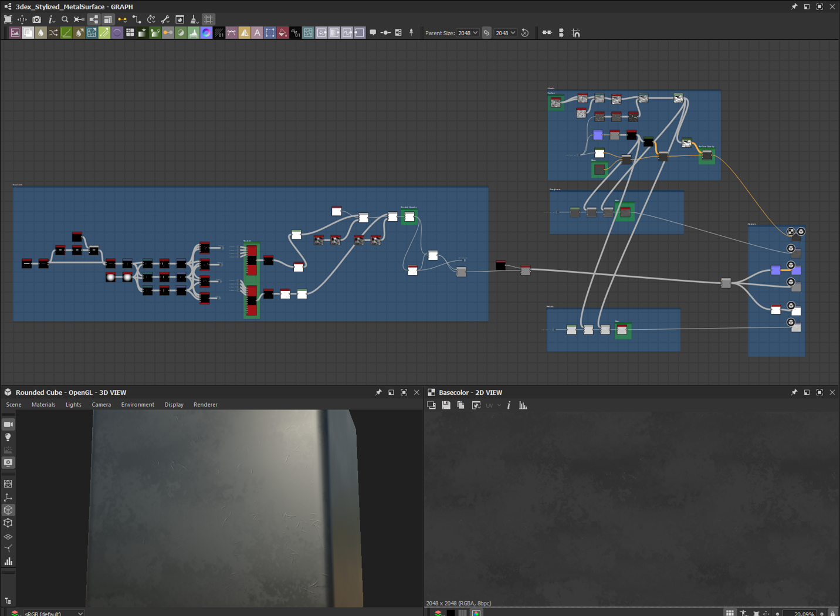This screenshot has width=840, height=616.
Task: Click the snap-to-grid magnet icon
Action: (576, 33)
